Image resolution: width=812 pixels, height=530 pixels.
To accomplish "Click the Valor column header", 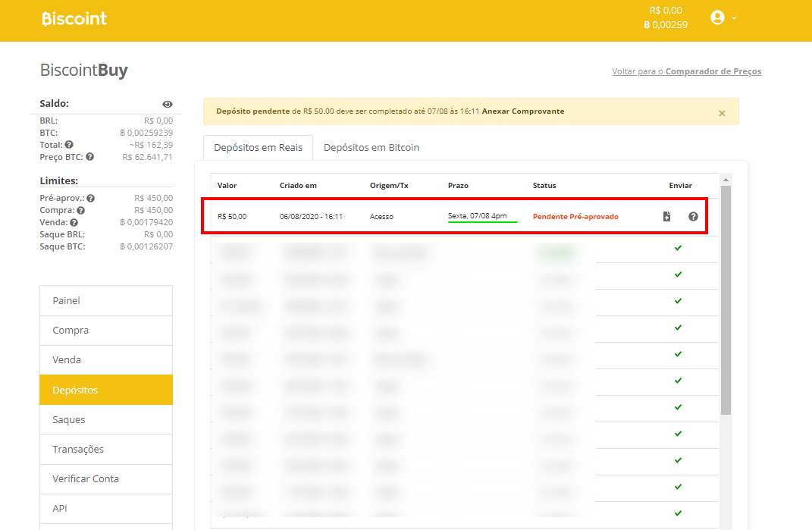I will click(227, 186).
